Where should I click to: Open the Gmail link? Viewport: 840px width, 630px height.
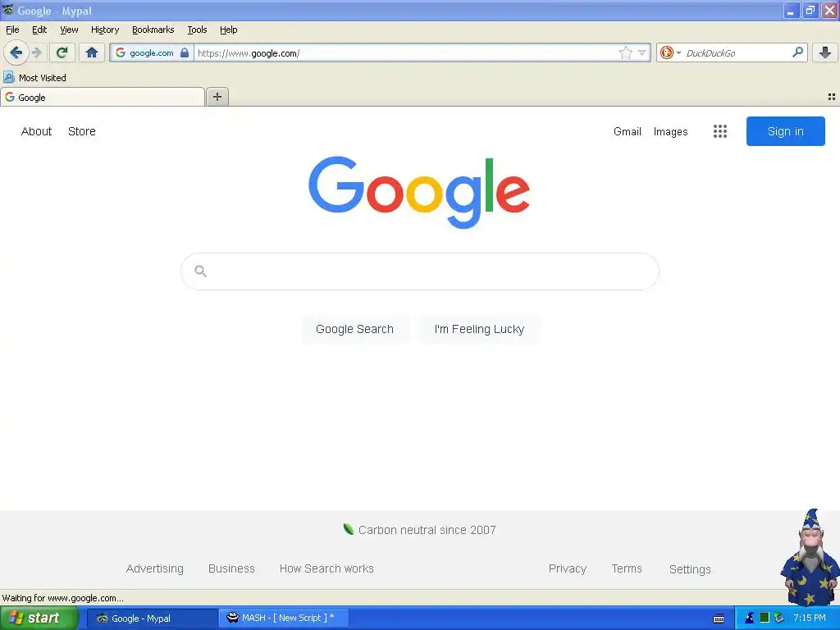pyautogui.click(x=628, y=131)
